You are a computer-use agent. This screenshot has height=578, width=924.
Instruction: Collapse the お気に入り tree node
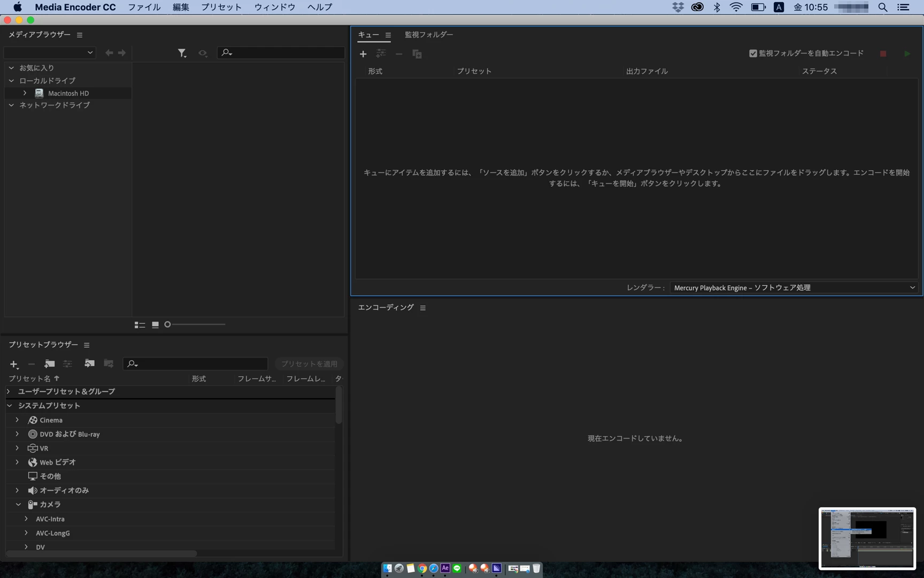11,68
